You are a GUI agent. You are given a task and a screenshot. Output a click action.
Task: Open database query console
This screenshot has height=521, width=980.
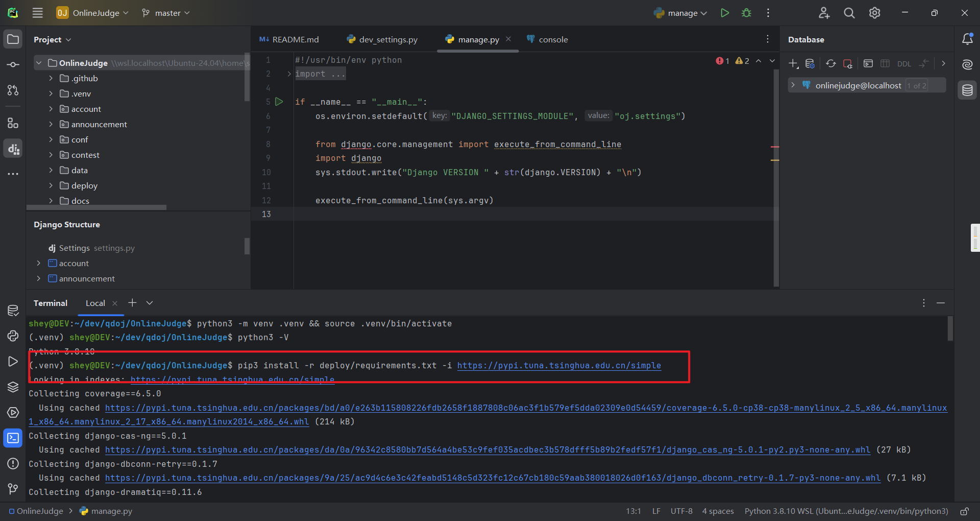click(x=868, y=64)
